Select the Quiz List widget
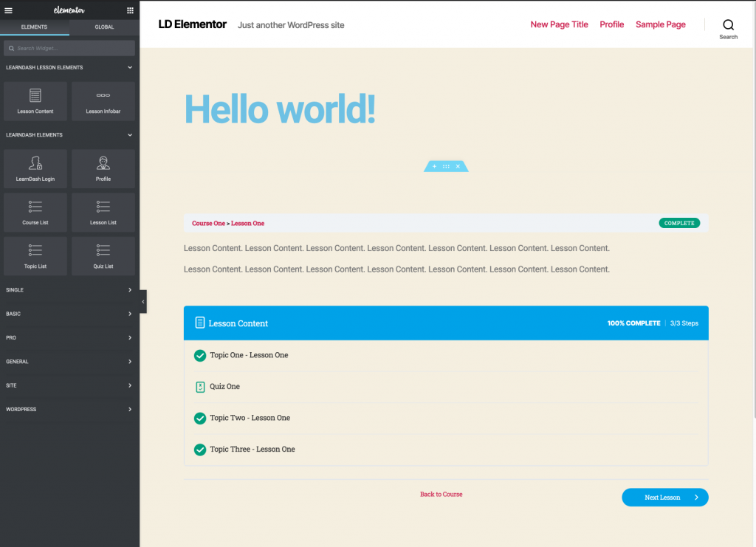This screenshot has width=756, height=547. [103, 256]
